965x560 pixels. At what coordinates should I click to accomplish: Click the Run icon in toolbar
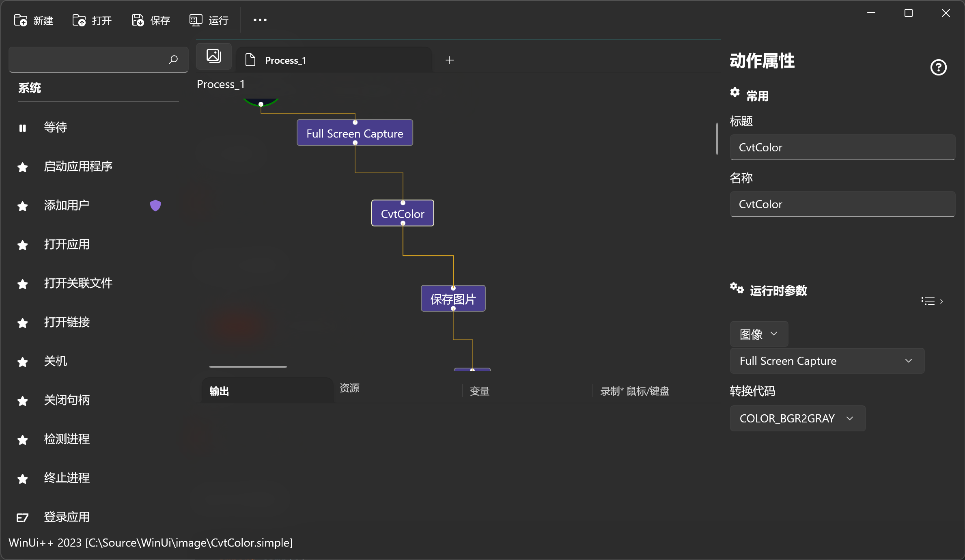[196, 20]
